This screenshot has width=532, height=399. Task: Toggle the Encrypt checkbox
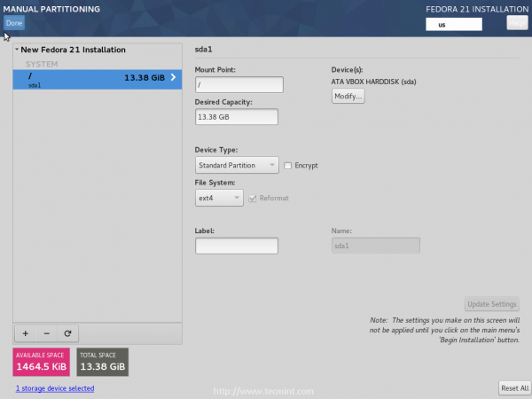pyautogui.click(x=287, y=166)
